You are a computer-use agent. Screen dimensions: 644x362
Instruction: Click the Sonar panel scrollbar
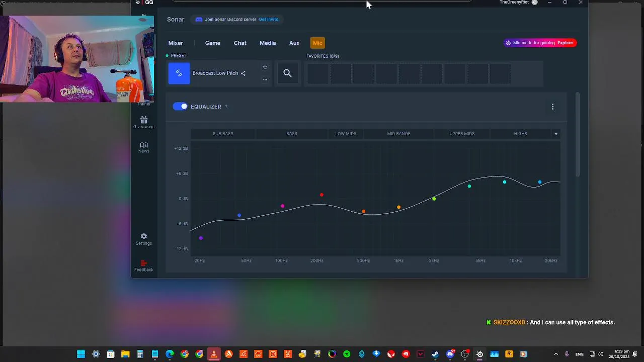578,135
